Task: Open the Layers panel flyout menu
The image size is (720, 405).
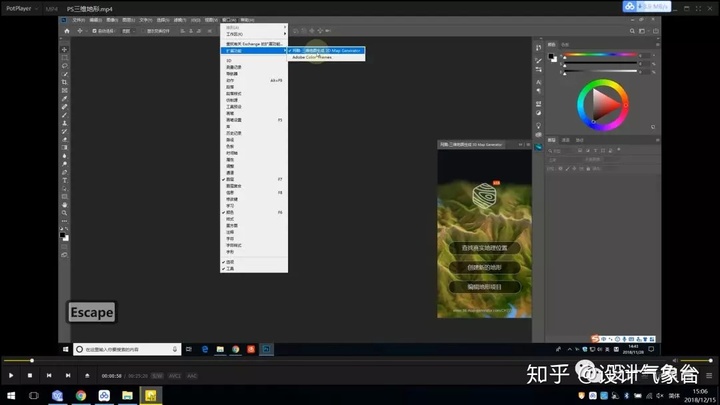Action: (x=657, y=140)
